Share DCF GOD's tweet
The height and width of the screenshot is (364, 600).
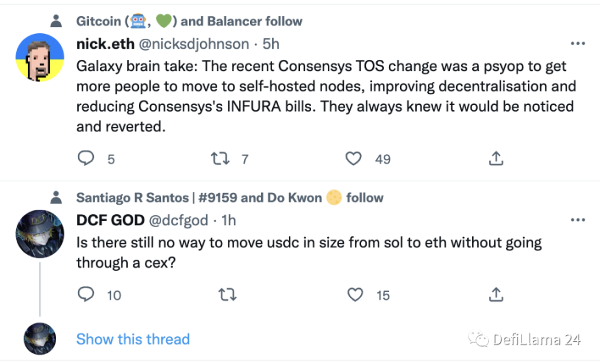495,295
